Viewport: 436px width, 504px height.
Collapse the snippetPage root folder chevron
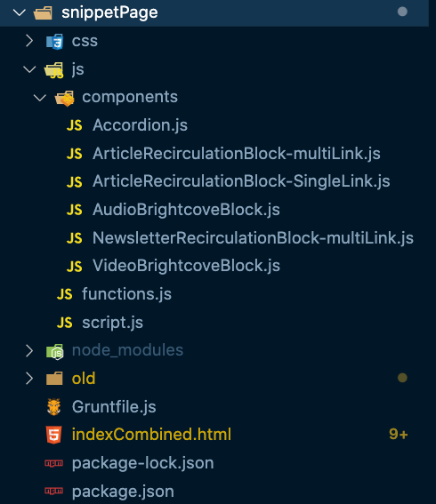click(20, 12)
